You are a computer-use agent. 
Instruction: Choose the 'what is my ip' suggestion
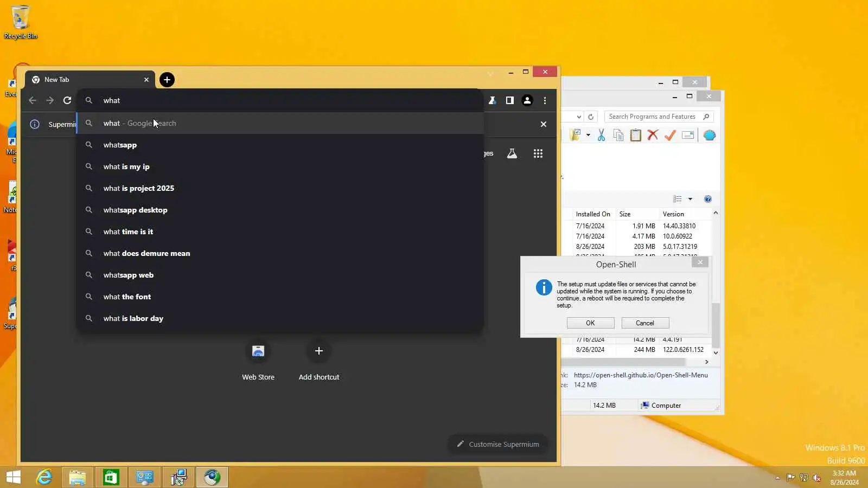[x=279, y=166]
